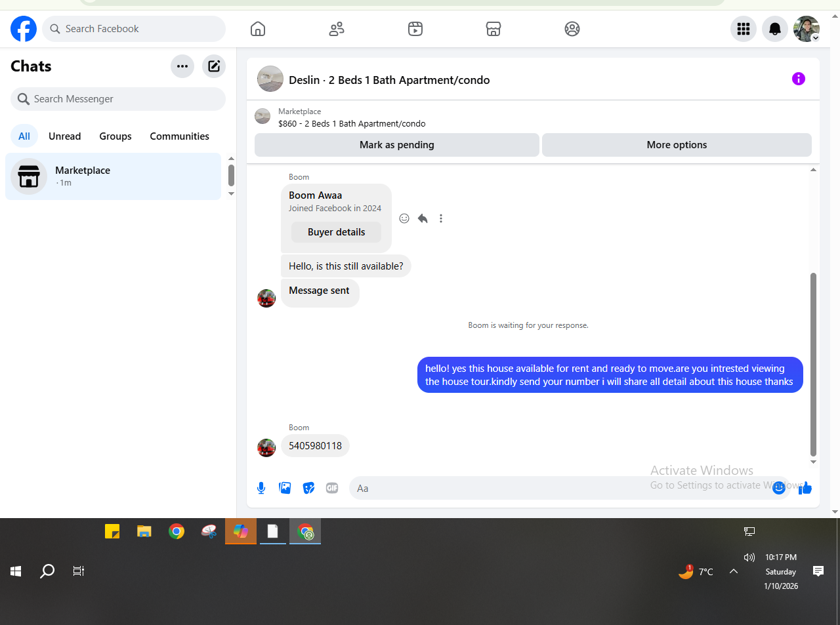
Task: Record a voice clip with microphone icon
Action: [261, 488]
